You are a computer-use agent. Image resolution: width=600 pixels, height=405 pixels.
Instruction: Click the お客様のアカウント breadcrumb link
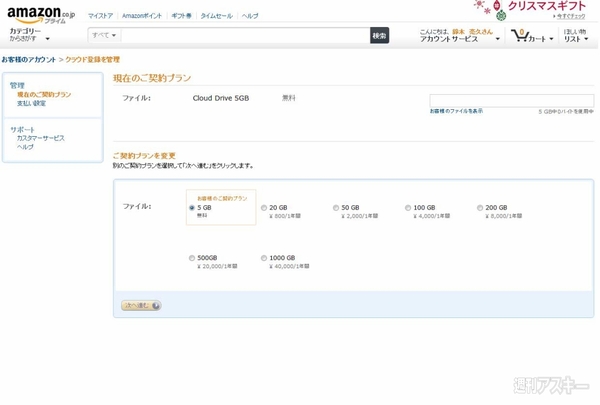29,60
